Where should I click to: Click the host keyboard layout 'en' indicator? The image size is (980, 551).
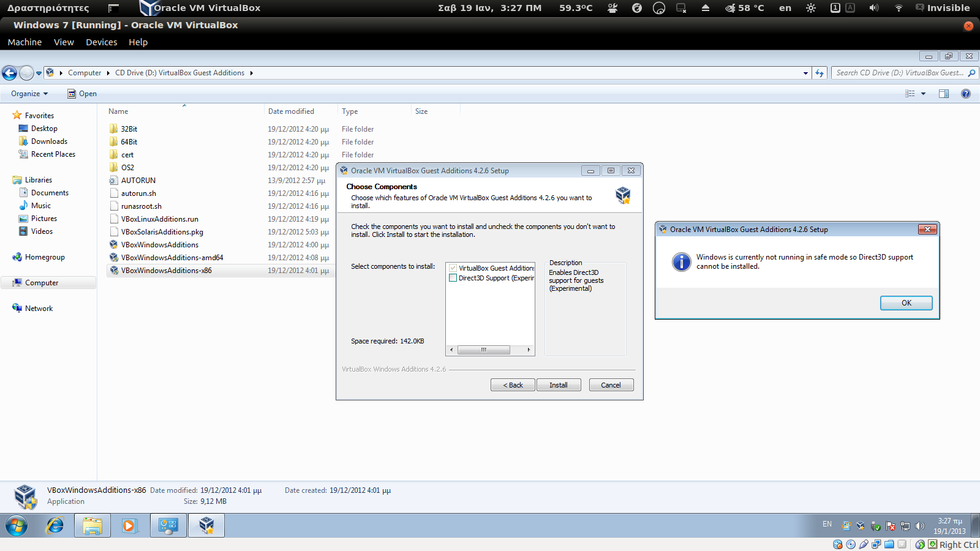click(x=785, y=8)
